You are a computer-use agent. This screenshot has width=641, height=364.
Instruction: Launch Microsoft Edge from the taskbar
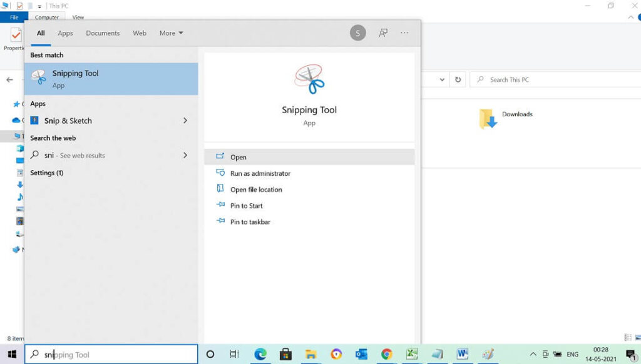(x=260, y=354)
